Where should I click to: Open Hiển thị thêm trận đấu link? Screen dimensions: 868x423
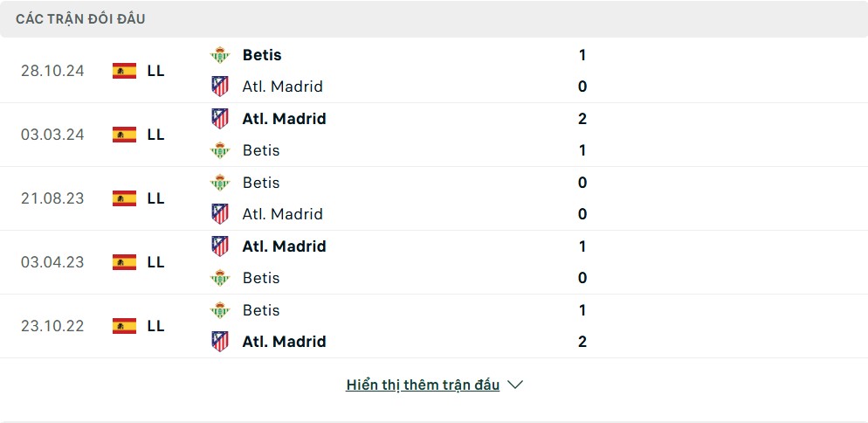423,385
